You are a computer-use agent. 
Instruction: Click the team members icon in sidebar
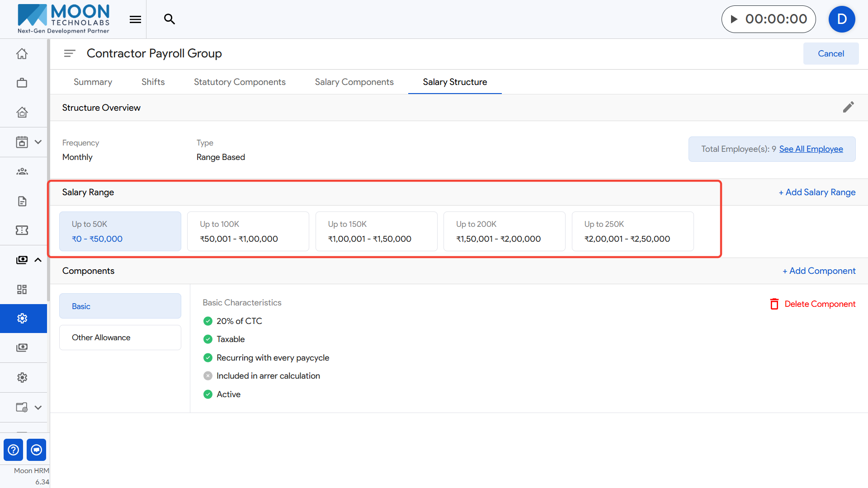point(22,171)
